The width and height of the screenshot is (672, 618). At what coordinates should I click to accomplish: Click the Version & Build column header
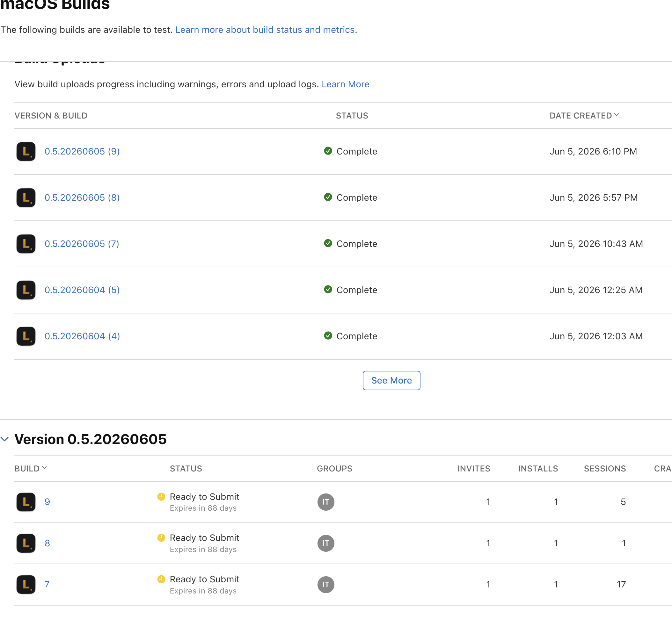51,116
